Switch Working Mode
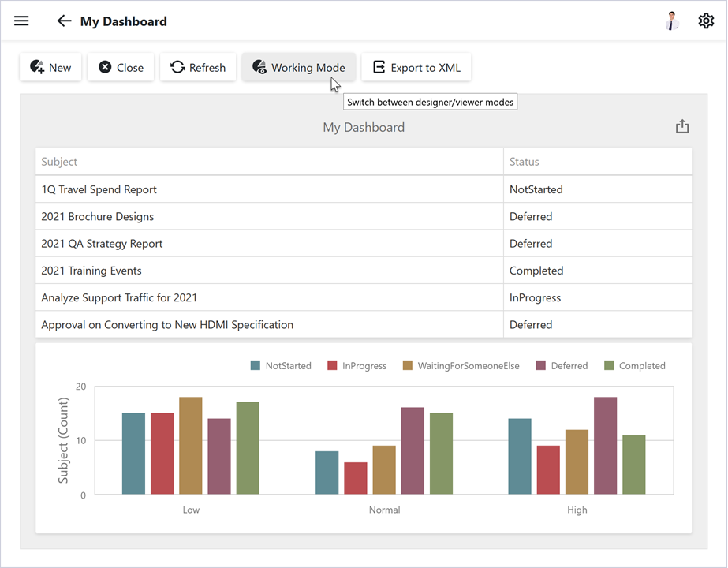 tap(299, 67)
